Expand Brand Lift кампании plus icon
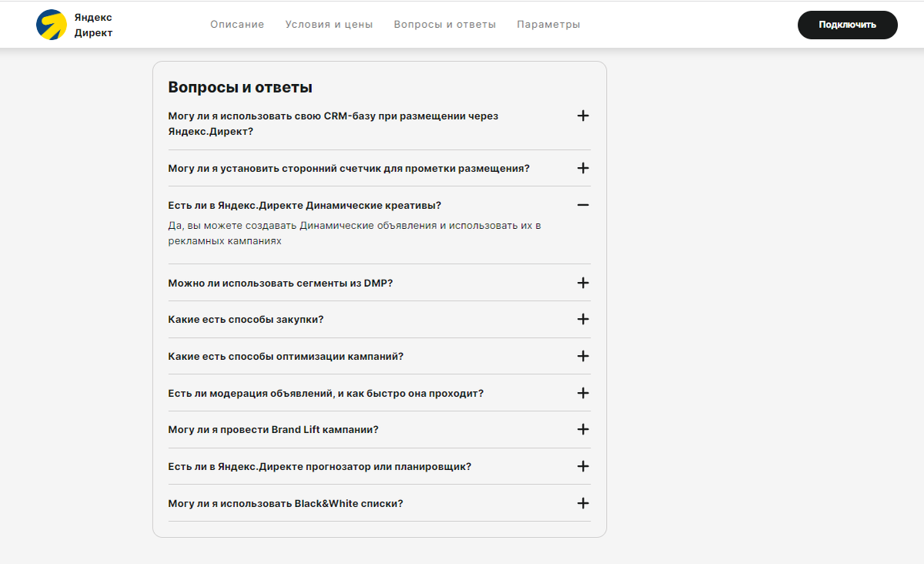The height and width of the screenshot is (564, 924). [583, 429]
